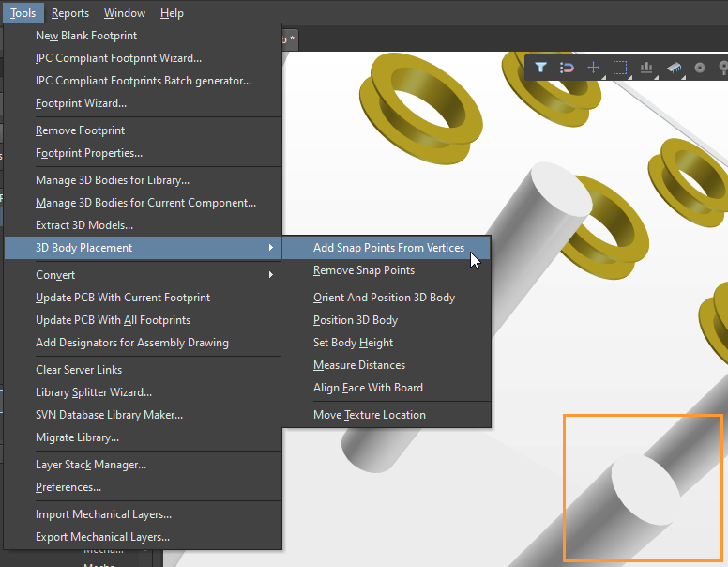Expand the 3D Body Placement submenu arrow
Screen dimensions: 728x567
[x=271, y=248]
